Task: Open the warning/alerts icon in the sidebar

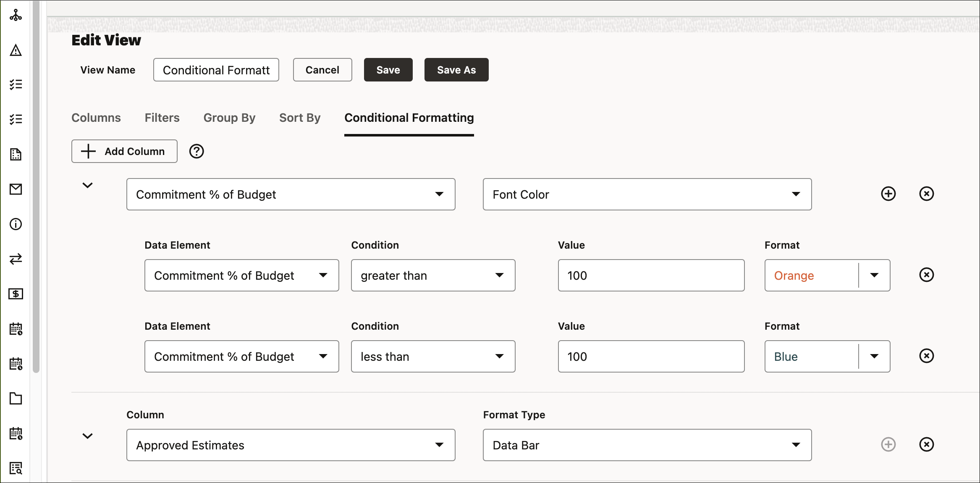Action: [x=16, y=50]
